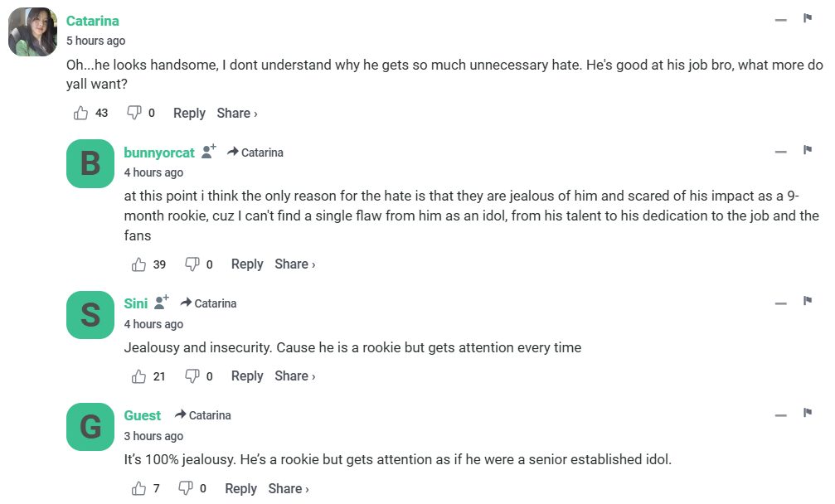This screenshot has height=504, width=835.
Task: Dislike Catarina's comment with thumbs down
Action: point(134,114)
